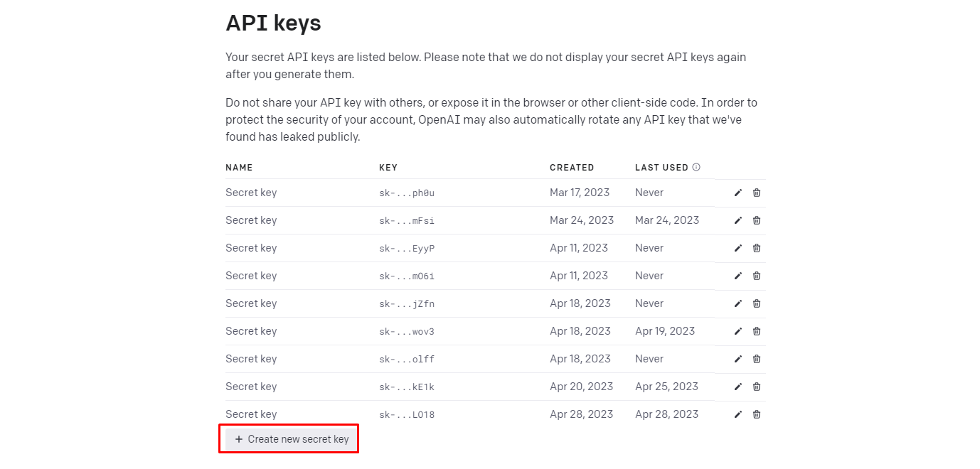Delete the key ending in ph0u
980x469 pixels.
pyautogui.click(x=757, y=193)
